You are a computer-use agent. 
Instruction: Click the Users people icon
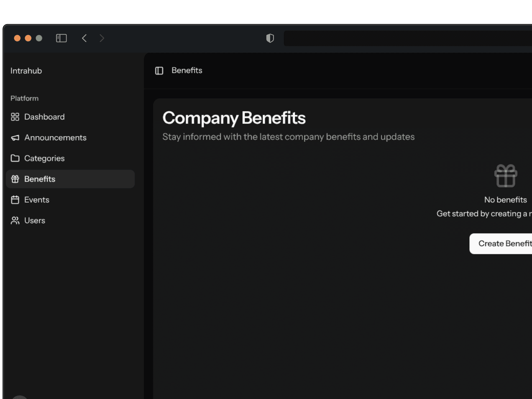(x=15, y=221)
